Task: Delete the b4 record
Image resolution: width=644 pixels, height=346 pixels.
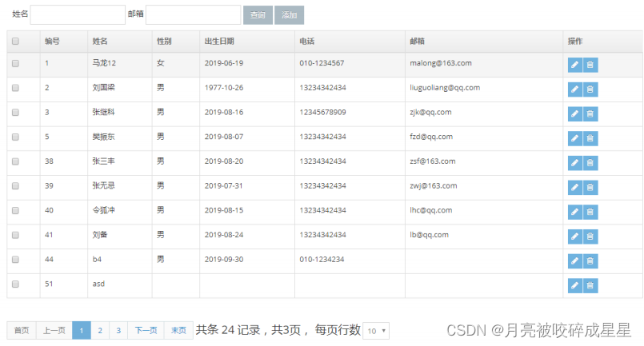Action: point(590,261)
